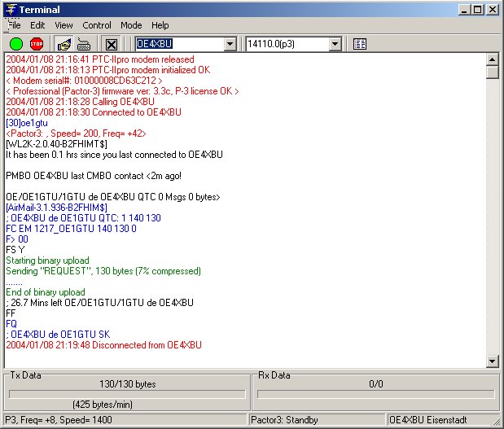Click the firmware ver: 3.3c line
Image resolution: width=504 pixels, height=429 pixels.
(x=122, y=91)
